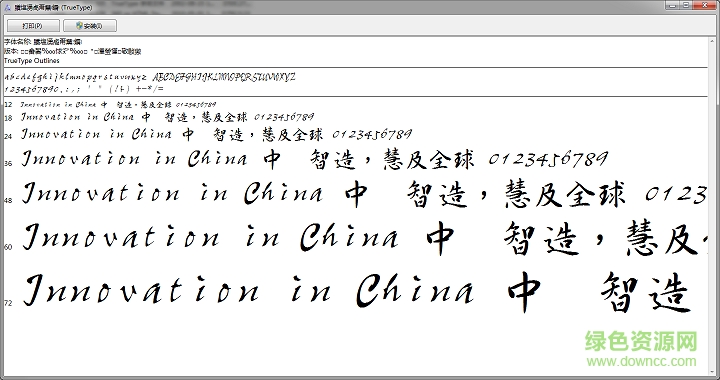This screenshot has height=380, width=720.
Task: Click the shield icon on the install button
Action: tap(79, 26)
